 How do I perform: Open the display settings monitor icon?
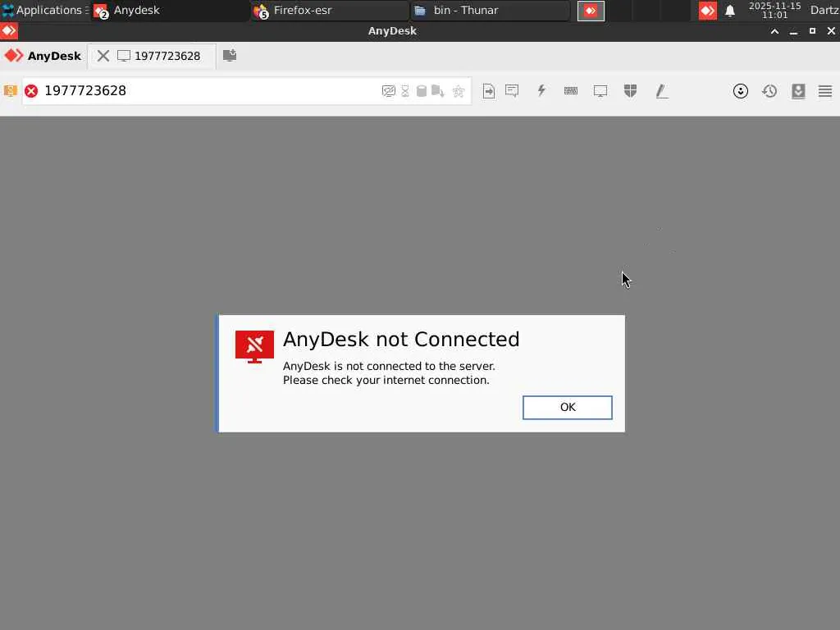pyautogui.click(x=600, y=91)
